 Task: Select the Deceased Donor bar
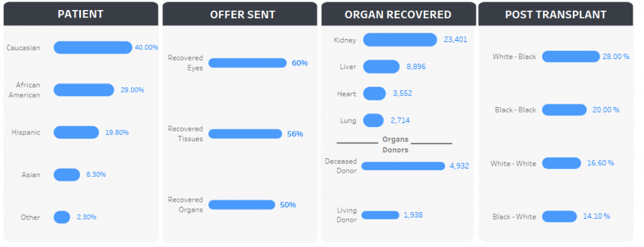click(403, 166)
